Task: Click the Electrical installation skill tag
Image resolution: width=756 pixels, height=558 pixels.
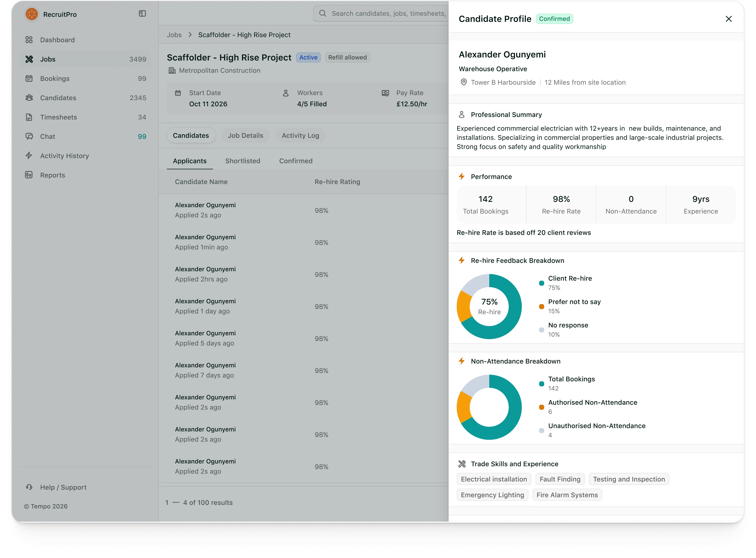Action: 494,479
